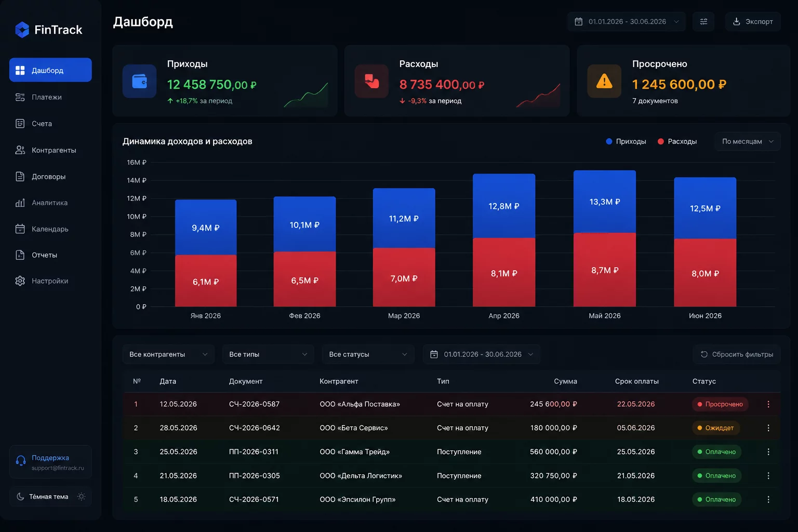
Task: Click the red 7,0М ₽ bar for Мар 2026
Action: click(x=404, y=277)
